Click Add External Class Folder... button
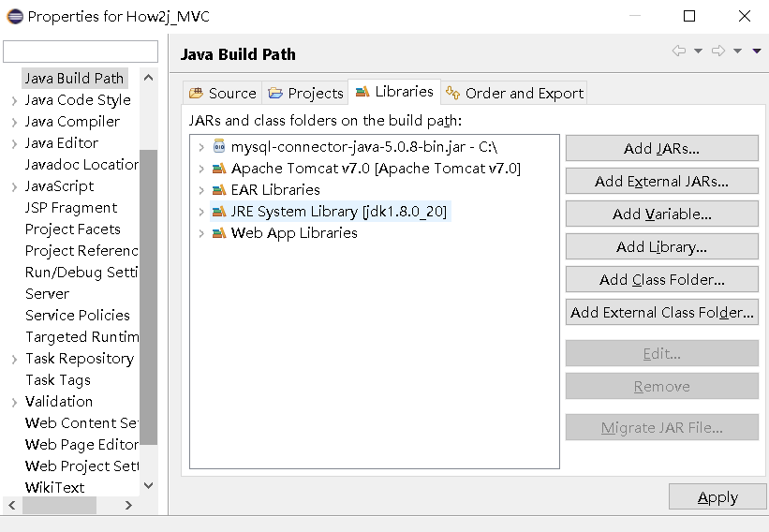The width and height of the screenshot is (769, 532). click(661, 312)
